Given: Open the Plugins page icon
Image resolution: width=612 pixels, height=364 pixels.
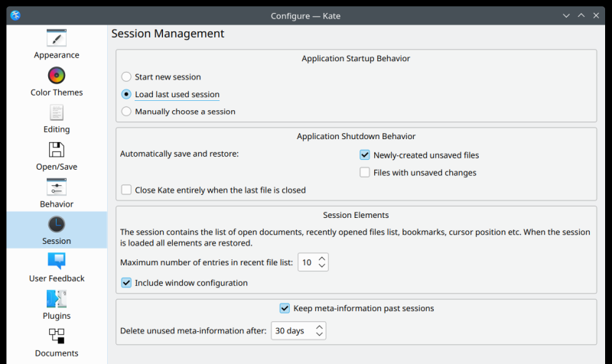Looking at the screenshot, I should [x=57, y=299].
